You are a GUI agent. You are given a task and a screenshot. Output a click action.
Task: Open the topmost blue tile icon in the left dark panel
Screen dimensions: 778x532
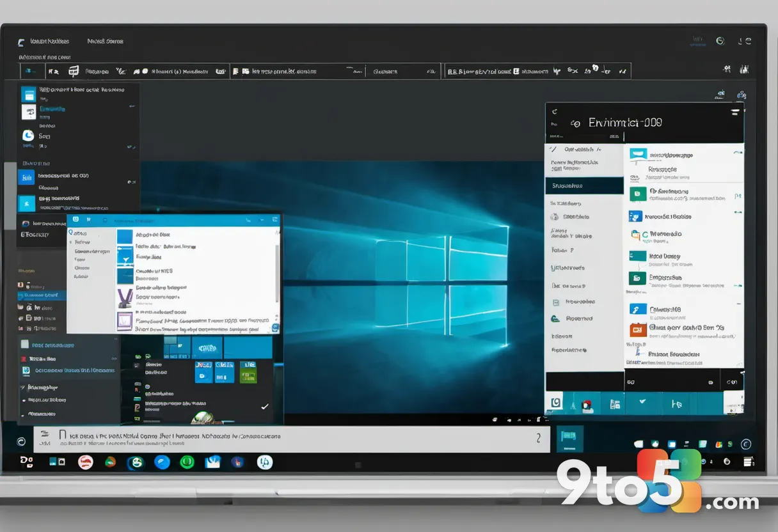29,95
